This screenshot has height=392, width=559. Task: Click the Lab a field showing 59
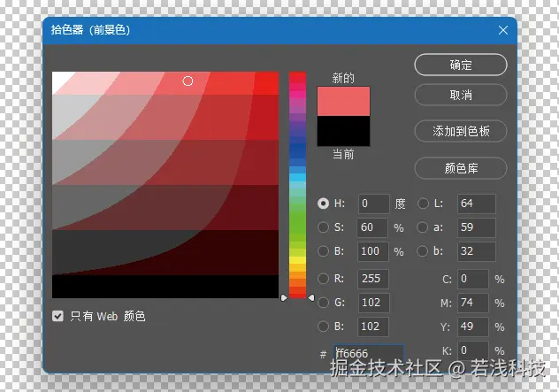[x=476, y=227]
